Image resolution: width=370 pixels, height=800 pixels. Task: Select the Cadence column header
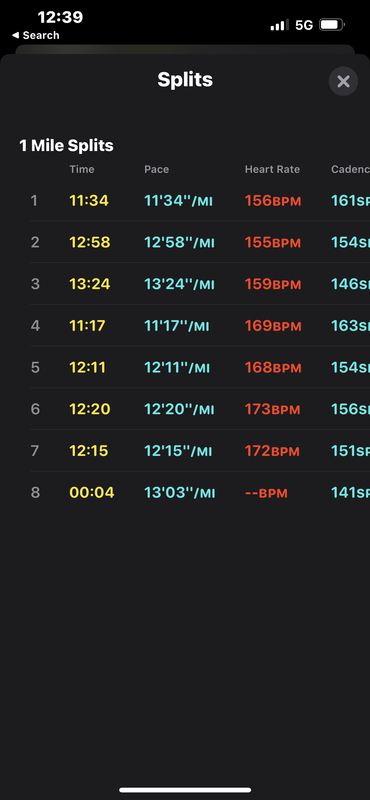coord(351,169)
